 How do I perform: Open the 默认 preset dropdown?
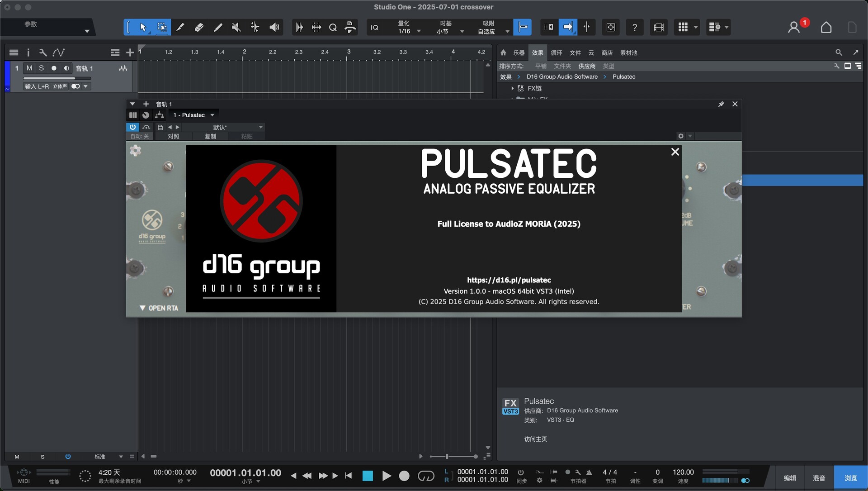(x=223, y=127)
